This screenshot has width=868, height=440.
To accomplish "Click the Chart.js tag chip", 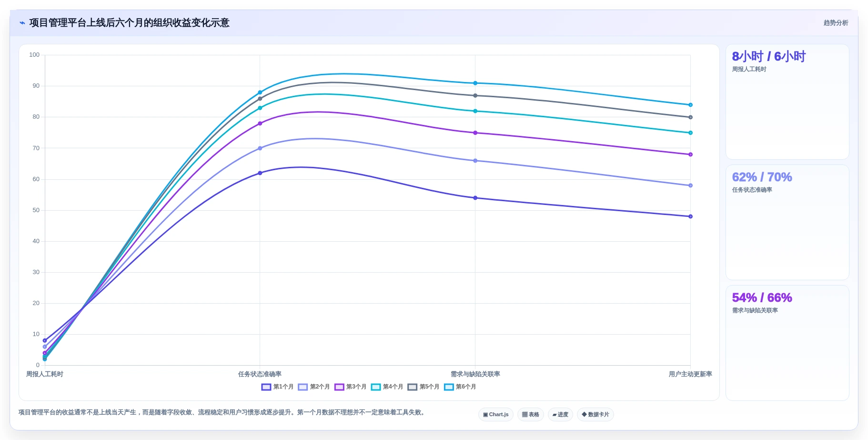I will tap(495, 414).
